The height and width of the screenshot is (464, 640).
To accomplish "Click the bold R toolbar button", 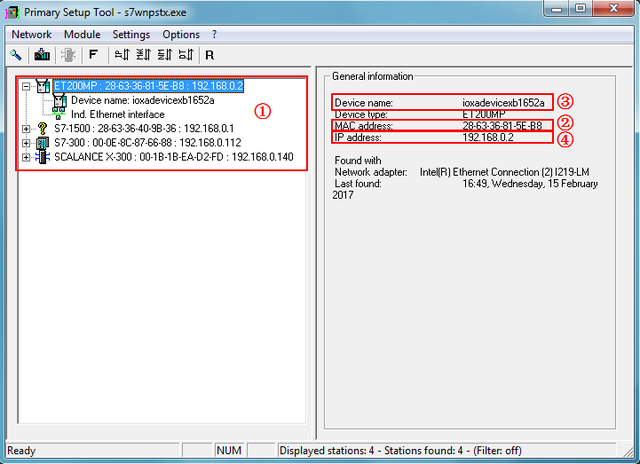I will (209, 55).
